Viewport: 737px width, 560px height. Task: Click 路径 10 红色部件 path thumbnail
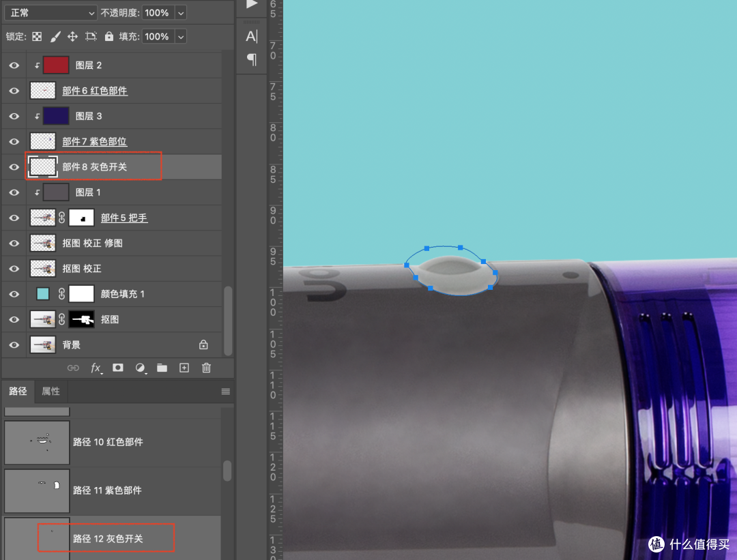[37, 443]
